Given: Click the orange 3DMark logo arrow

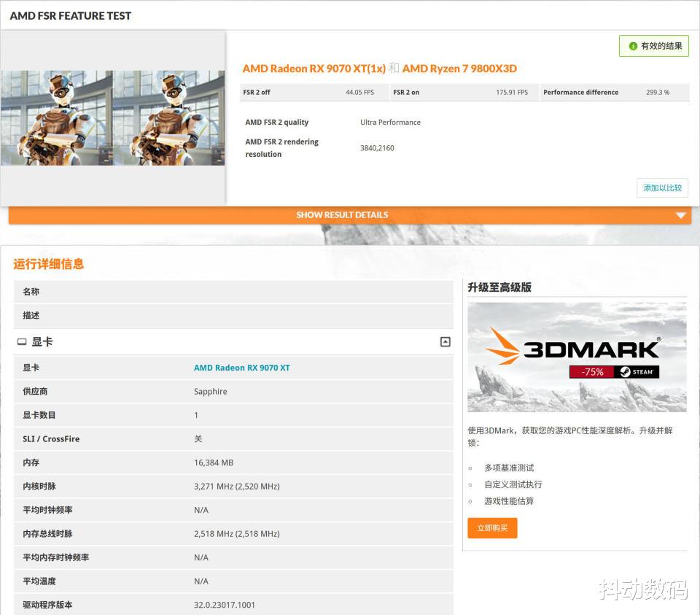Looking at the screenshot, I should coord(502,346).
